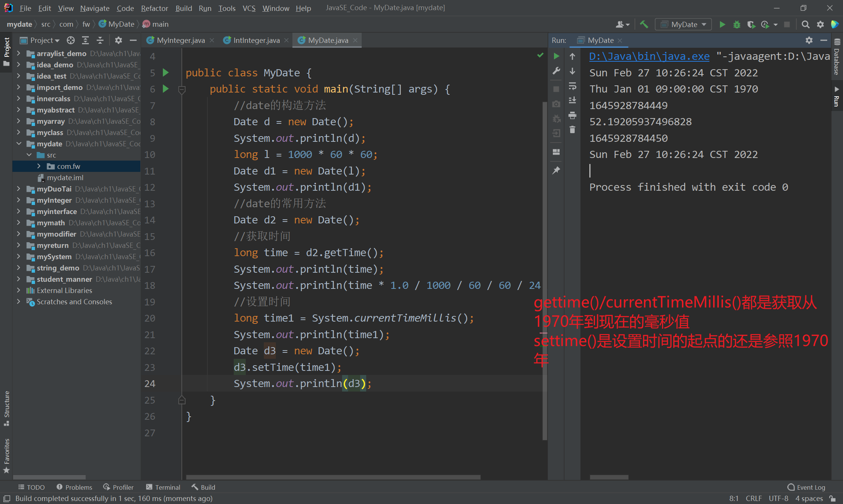Toggle soft-wrap in console output
Image resolution: width=843 pixels, height=504 pixels.
(572, 86)
